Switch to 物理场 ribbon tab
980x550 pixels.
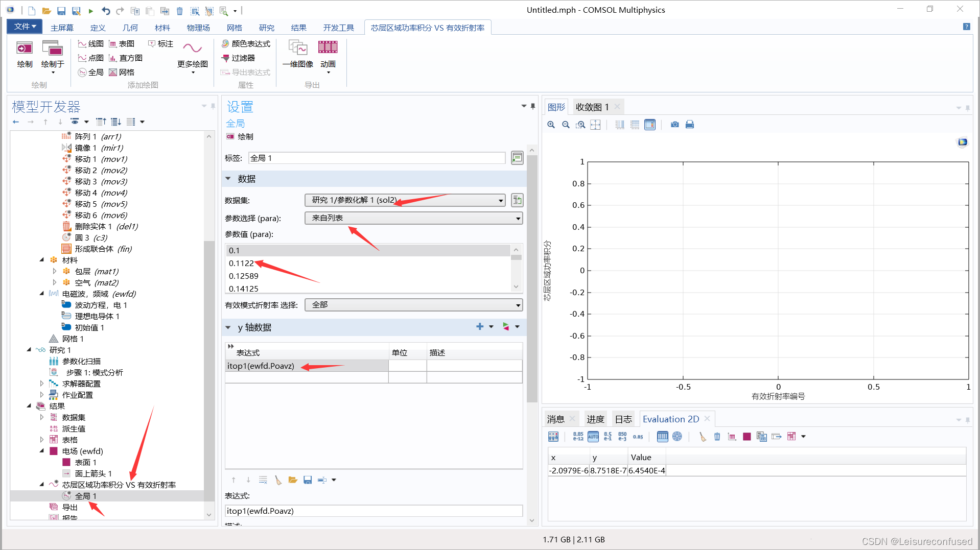pos(198,28)
